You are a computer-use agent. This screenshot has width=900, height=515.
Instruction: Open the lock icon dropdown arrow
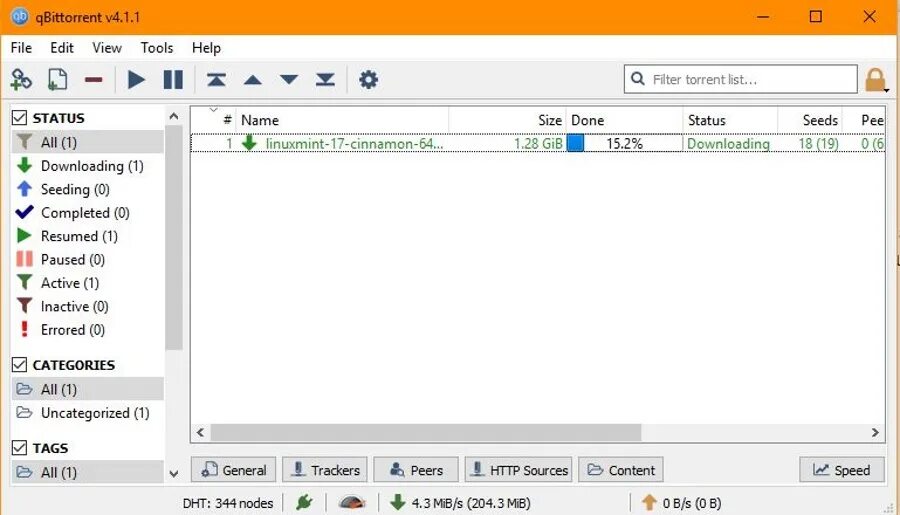point(887,90)
